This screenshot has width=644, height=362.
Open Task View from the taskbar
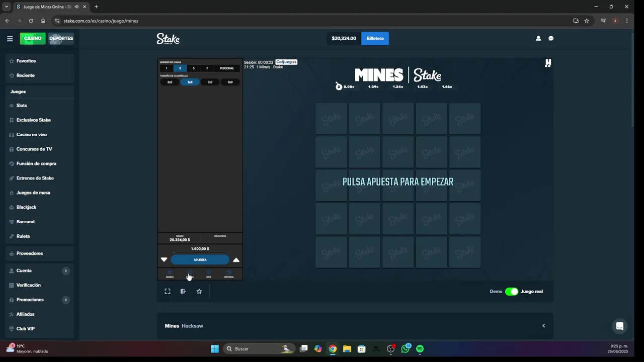point(304,348)
